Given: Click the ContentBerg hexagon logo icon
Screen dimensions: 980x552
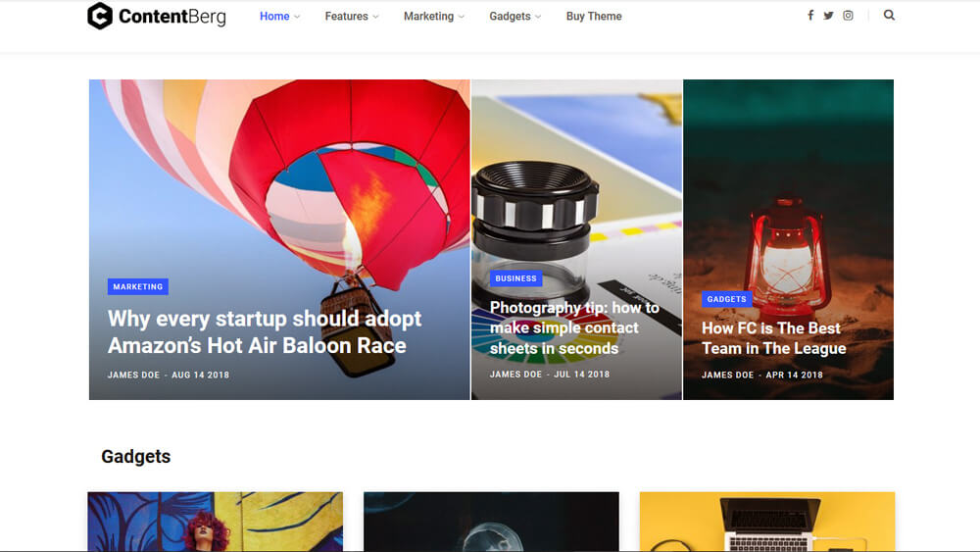Looking at the screenshot, I should tap(100, 16).
